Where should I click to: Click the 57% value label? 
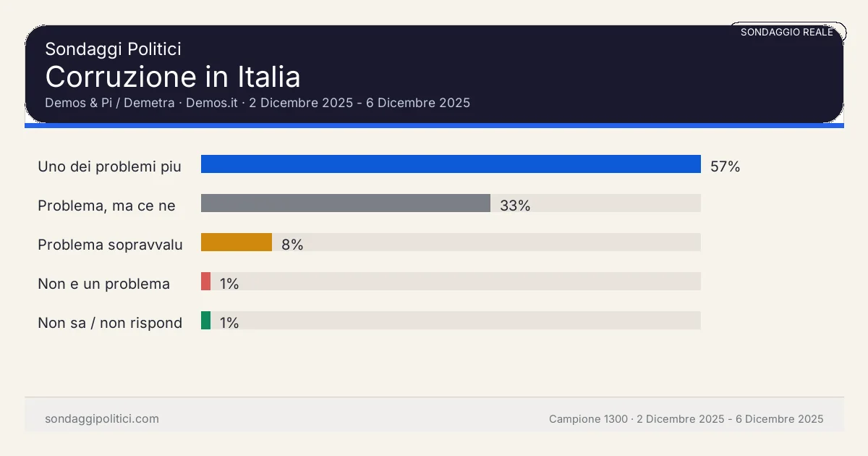[725, 166]
